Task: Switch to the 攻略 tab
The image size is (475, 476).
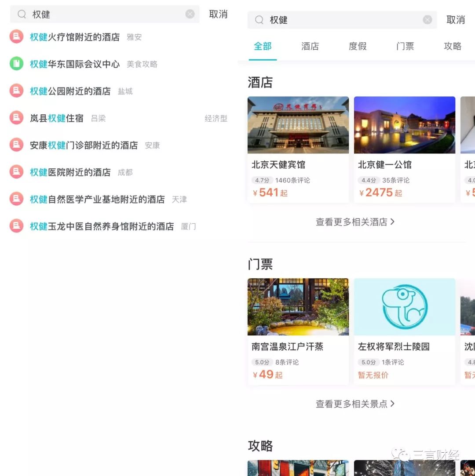Action: [453, 46]
